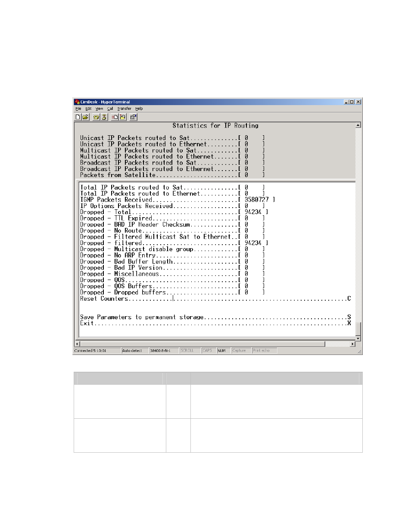411x532 pixels.
Task: Click the horizontal scrollbar thumb
Action: 202,344
